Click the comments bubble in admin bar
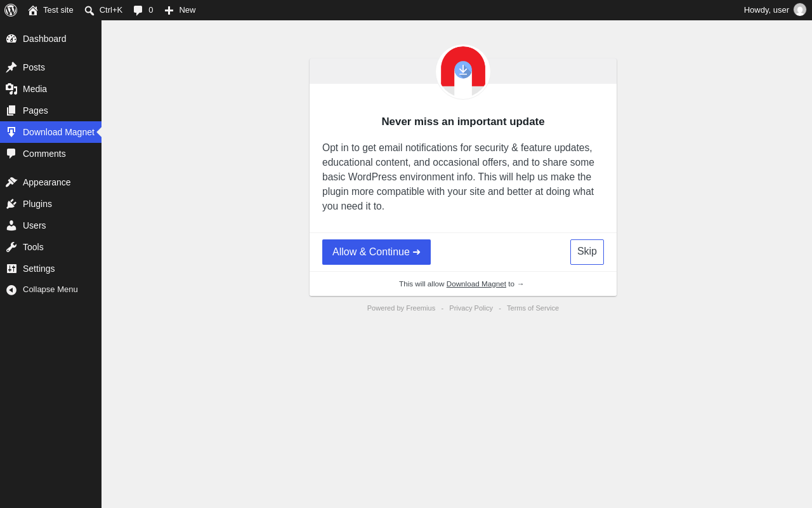This screenshot has height=508, width=812. coord(138,10)
